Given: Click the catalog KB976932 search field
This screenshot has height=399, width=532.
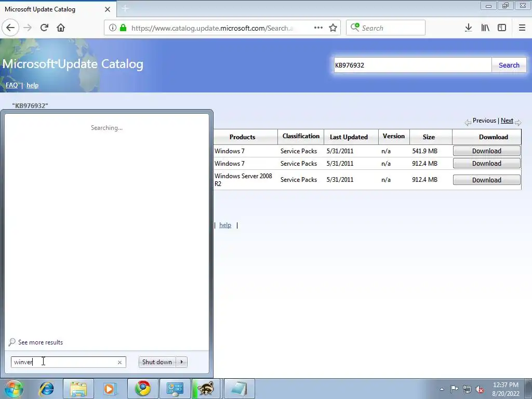Looking at the screenshot, I should tap(413, 65).
